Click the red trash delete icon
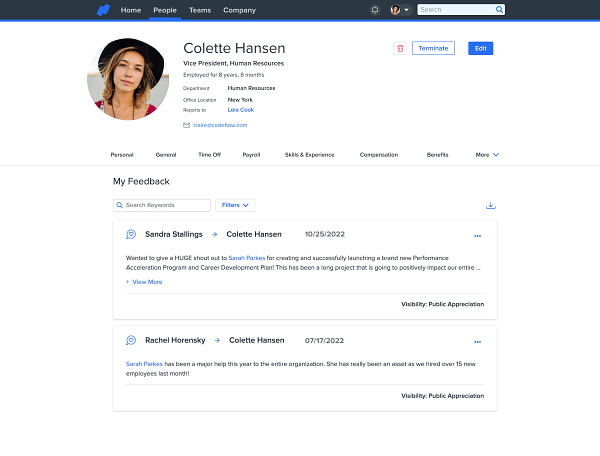 400,48
